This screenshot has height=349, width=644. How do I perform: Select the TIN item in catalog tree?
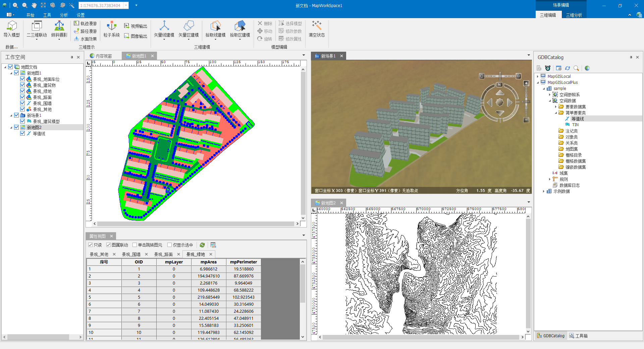point(575,125)
